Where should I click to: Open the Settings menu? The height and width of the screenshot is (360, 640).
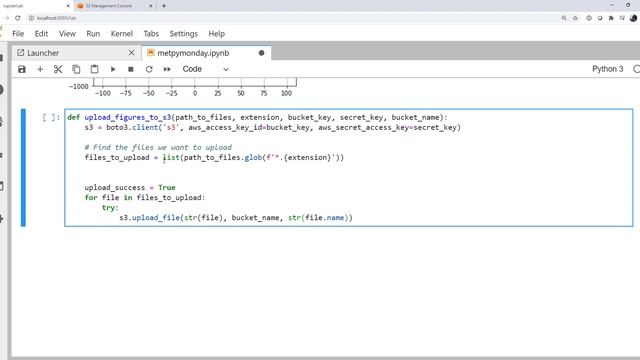pyautogui.click(x=184, y=34)
